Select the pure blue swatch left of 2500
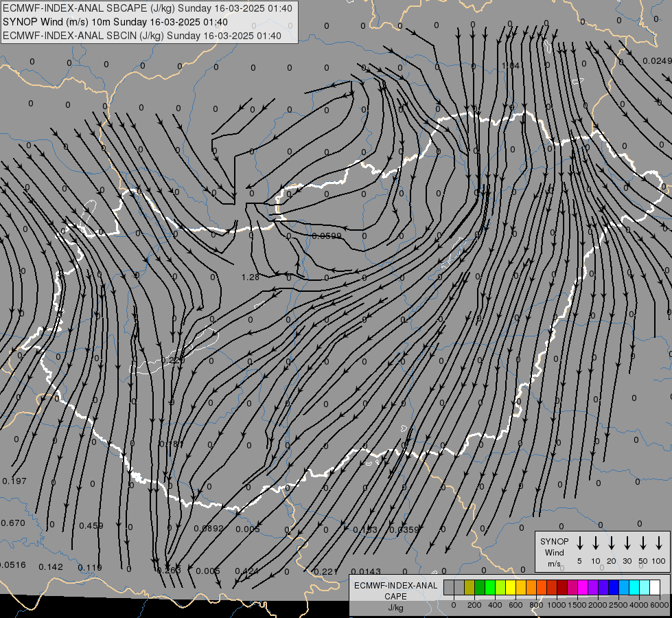Image resolution: width=672 pixels, height=618 pixels. tap(614, 588)
